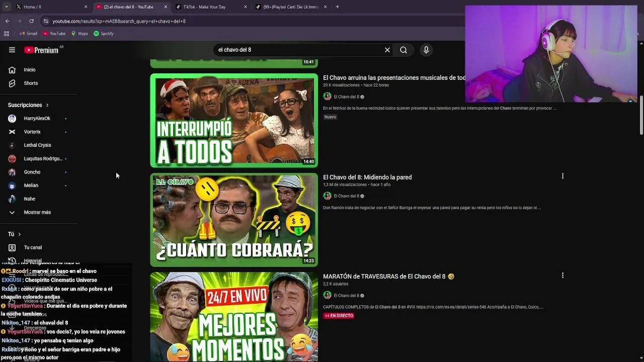Click Vorterix channel avatar icon
The image size is (644, 362).
pos(12,132)
